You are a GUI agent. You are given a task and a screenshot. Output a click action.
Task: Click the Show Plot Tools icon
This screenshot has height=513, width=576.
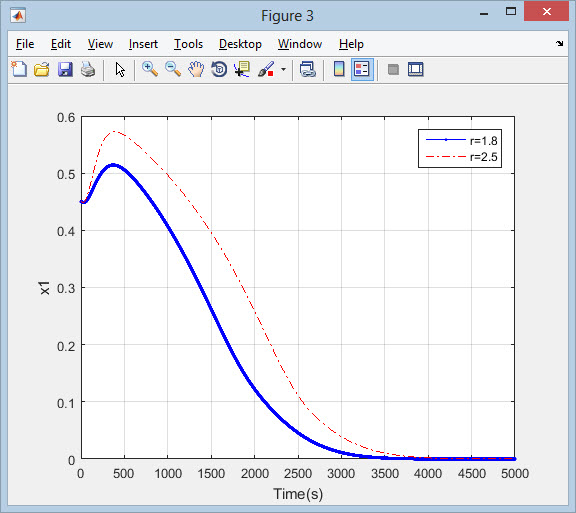(416, 69)
